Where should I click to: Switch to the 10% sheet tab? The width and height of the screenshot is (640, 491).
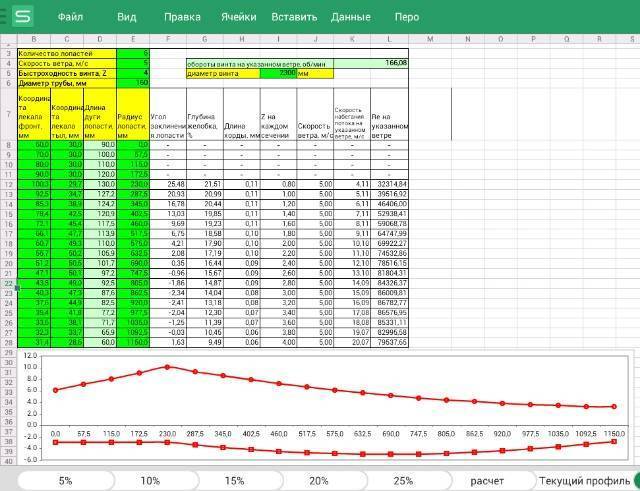(150, 481)
